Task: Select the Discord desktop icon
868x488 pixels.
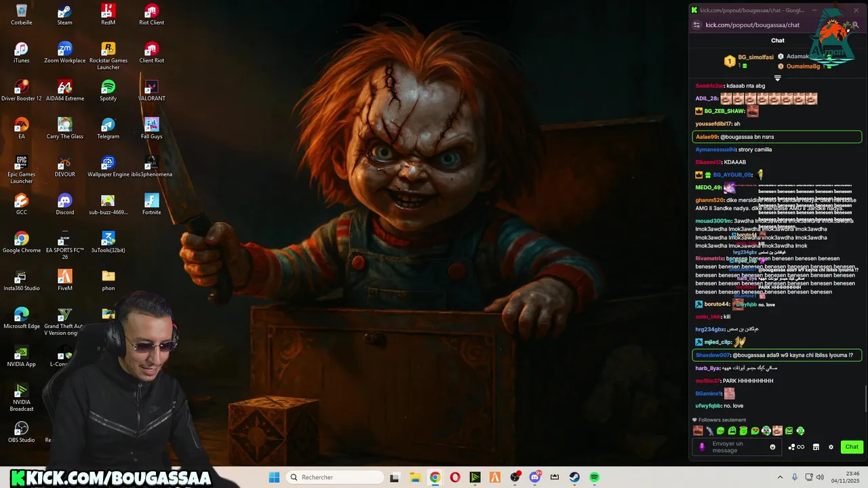Action: [x=64, y=204]
